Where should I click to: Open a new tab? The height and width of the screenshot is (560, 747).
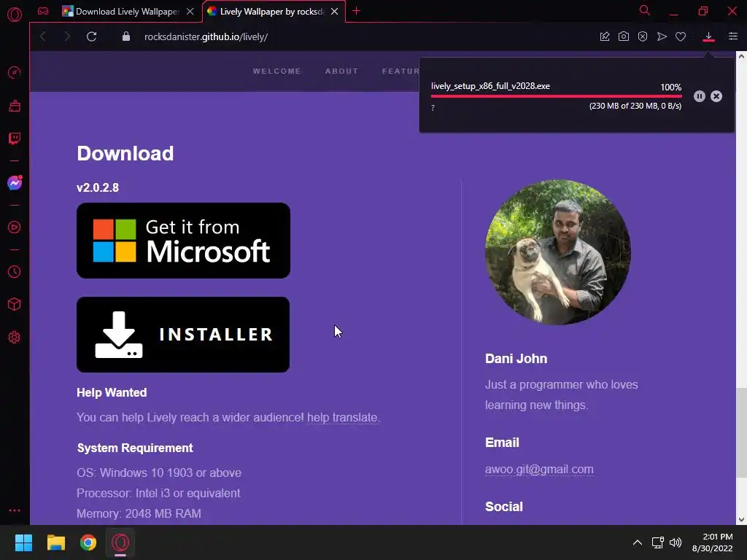(356, 11)
